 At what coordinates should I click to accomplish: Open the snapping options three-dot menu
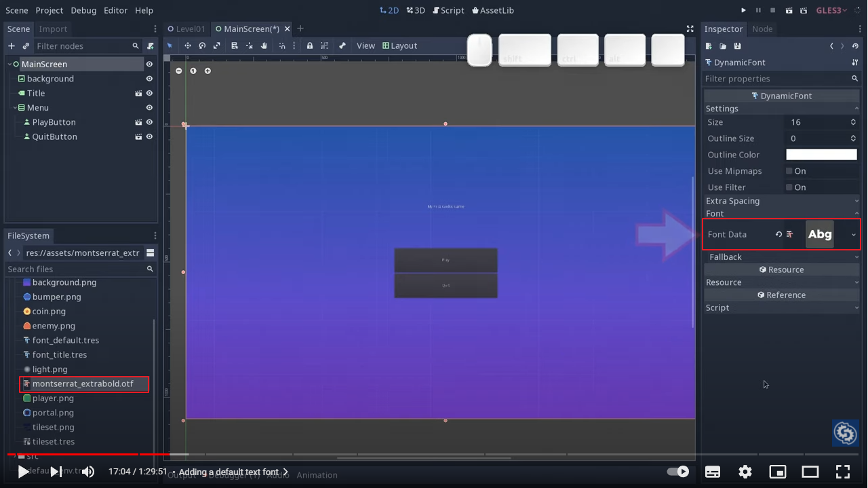coord(294,45)
